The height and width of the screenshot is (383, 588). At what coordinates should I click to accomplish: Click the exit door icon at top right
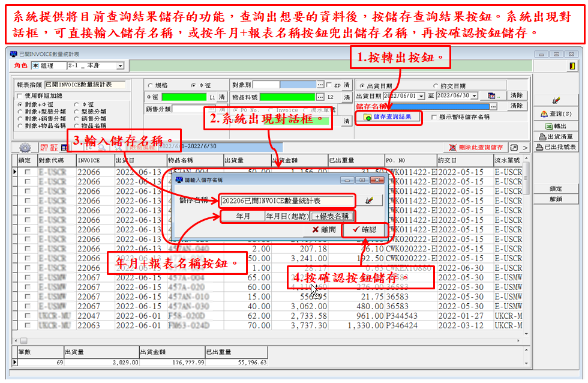(572, 65)
